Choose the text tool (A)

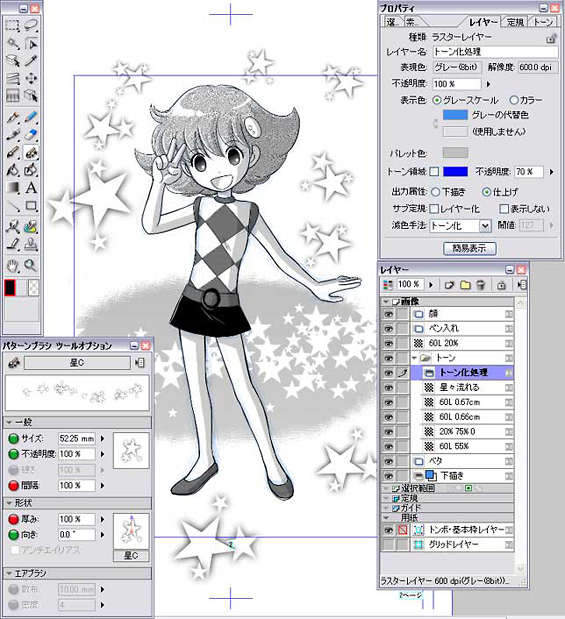[x=31, y=188]
